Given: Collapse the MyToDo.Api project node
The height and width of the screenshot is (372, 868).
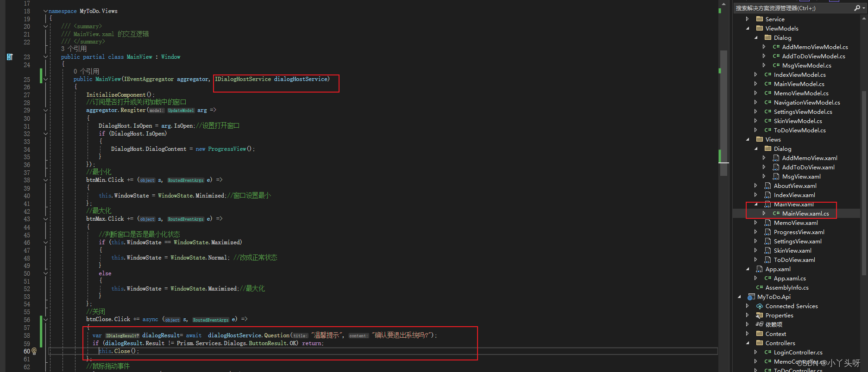Looking at the screenshot, I should [739, 297].
